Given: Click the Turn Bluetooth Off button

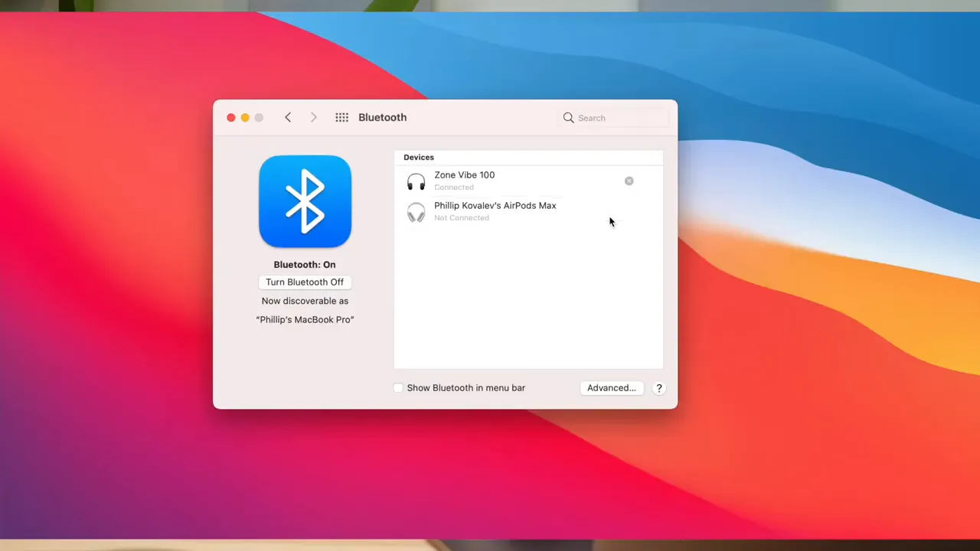Looking at the screenshot, I should click(305, 282).
